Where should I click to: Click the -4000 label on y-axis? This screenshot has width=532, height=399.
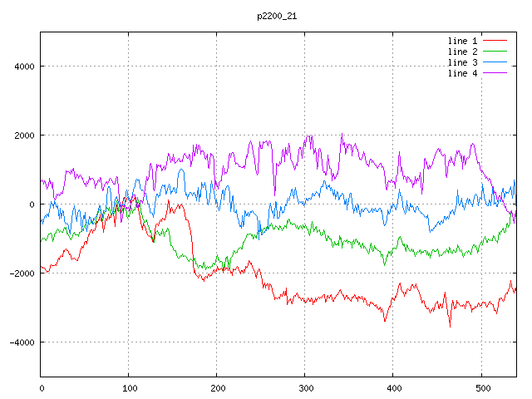pos(21,342)
